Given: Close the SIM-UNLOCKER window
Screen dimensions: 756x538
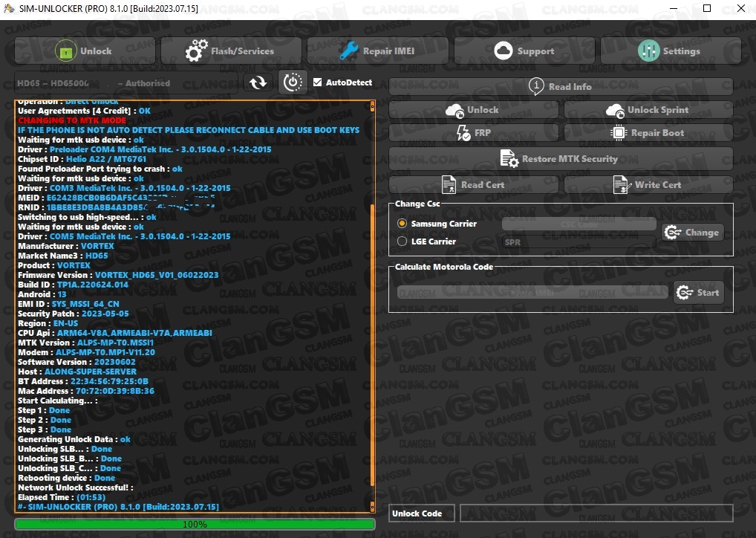Looking at the screenshot, I should point(741,8).
